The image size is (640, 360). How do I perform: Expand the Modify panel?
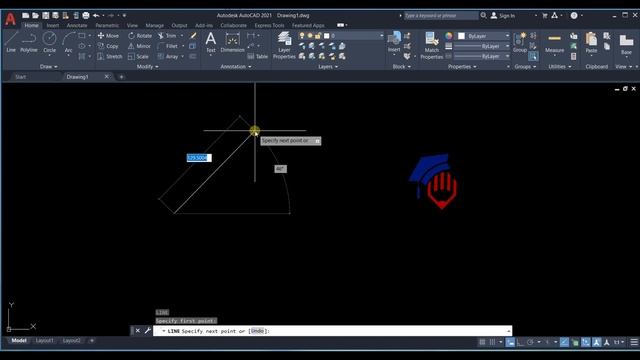point(148,67)
